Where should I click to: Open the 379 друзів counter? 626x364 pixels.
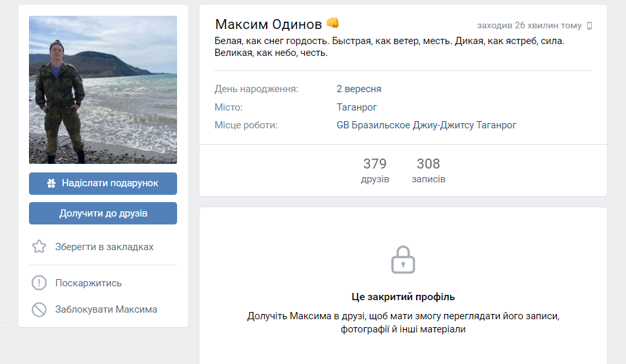(x=375, y=170)
